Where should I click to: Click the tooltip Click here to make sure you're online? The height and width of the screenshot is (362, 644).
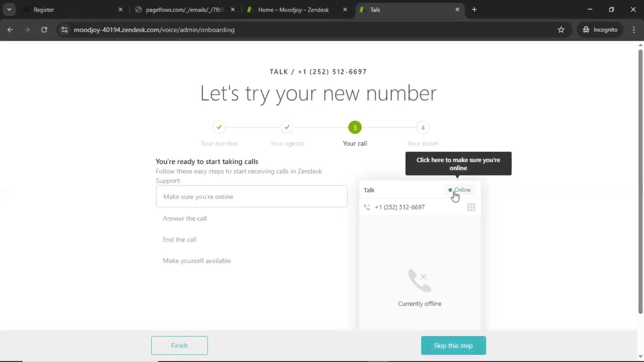pyautogui.click(x=459, y=164)
